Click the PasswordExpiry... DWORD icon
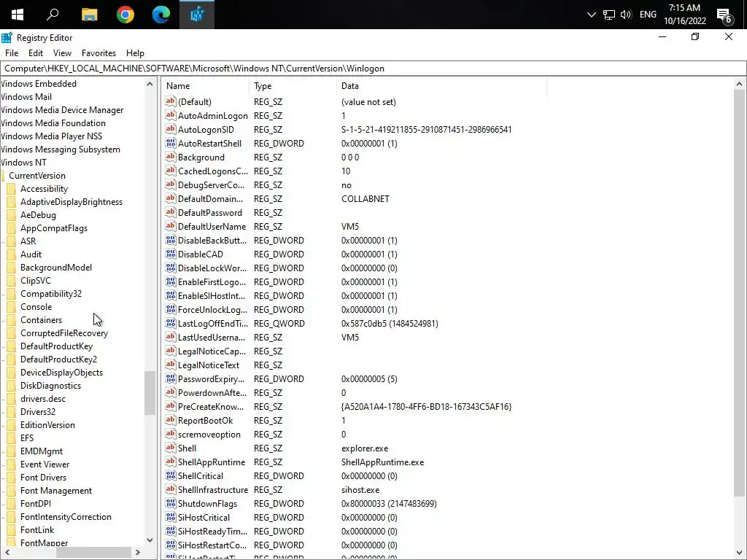 tap(171, 378)
